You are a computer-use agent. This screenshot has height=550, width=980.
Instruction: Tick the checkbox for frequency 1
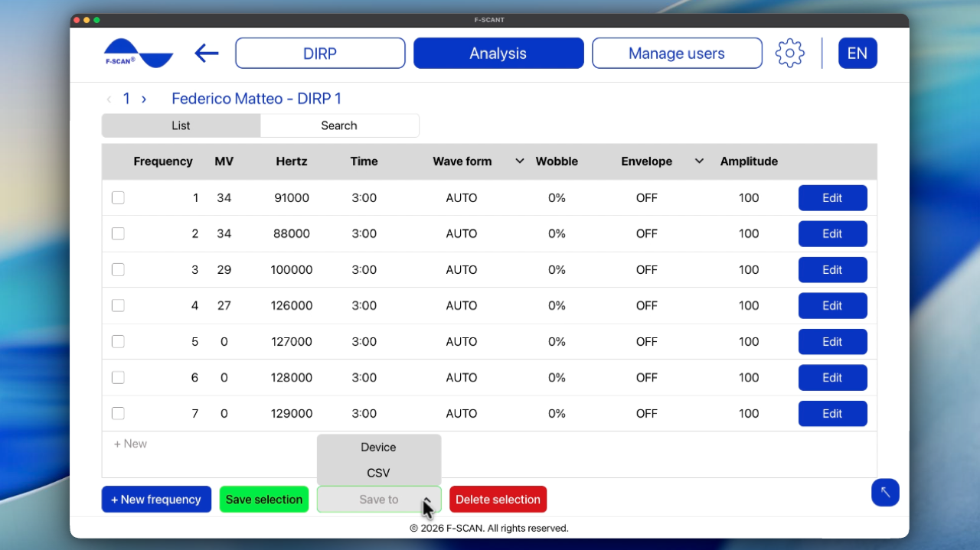coord(118,197)
